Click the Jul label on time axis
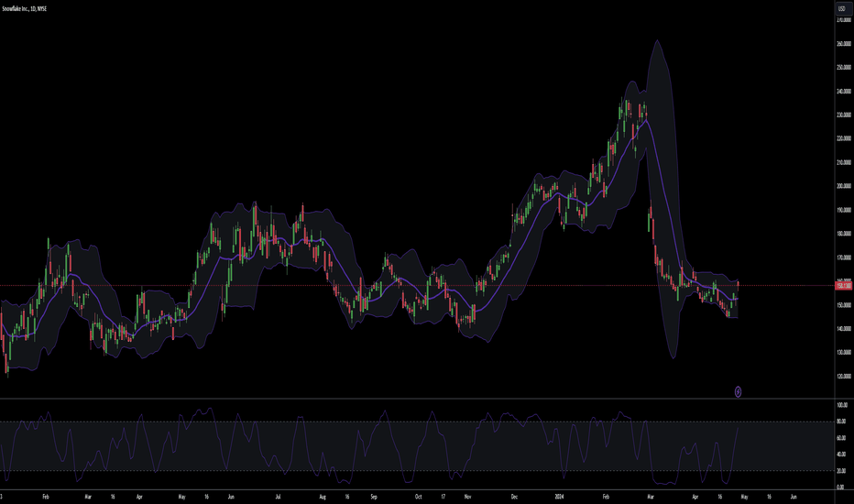Screen dimensions: 854x504 tap(279, 497)
